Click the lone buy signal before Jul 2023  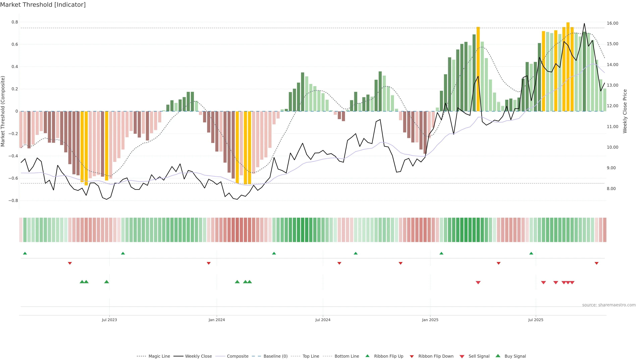tap(106, 282)
